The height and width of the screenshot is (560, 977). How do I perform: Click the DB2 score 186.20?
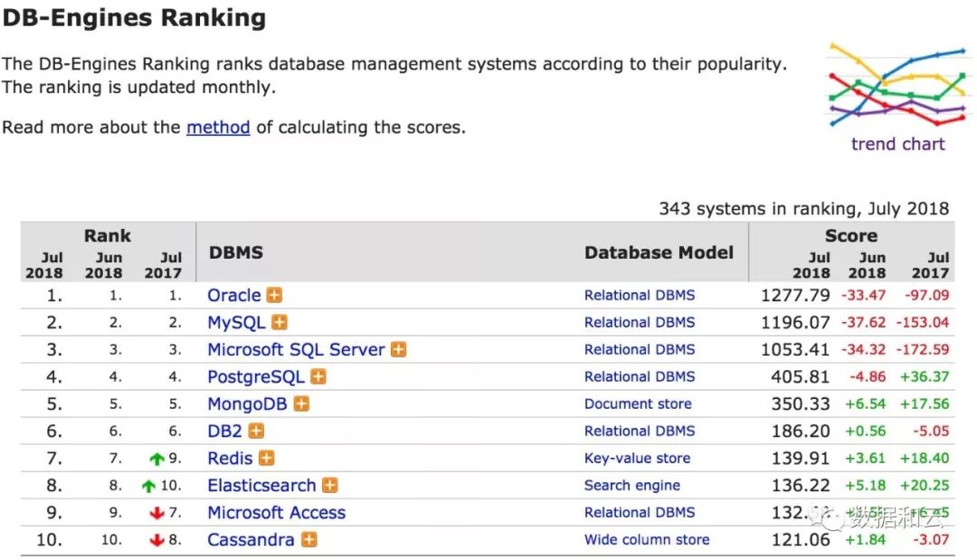point(800,431)
